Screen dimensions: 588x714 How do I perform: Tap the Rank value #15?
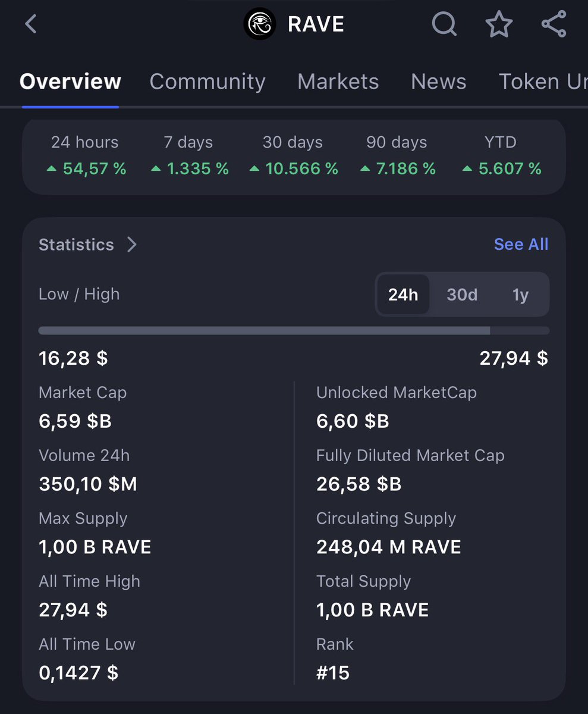333,673
